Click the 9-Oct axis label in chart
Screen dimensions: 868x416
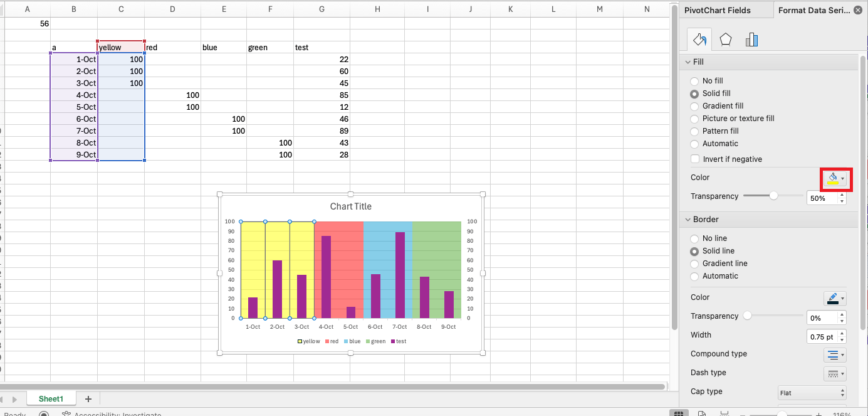[x=449, y=327]
